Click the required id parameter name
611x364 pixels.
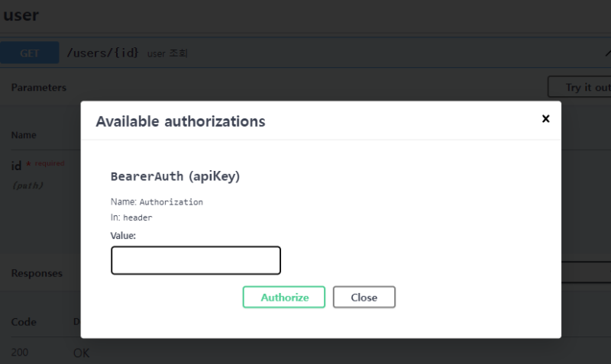(x=17, y=165)
